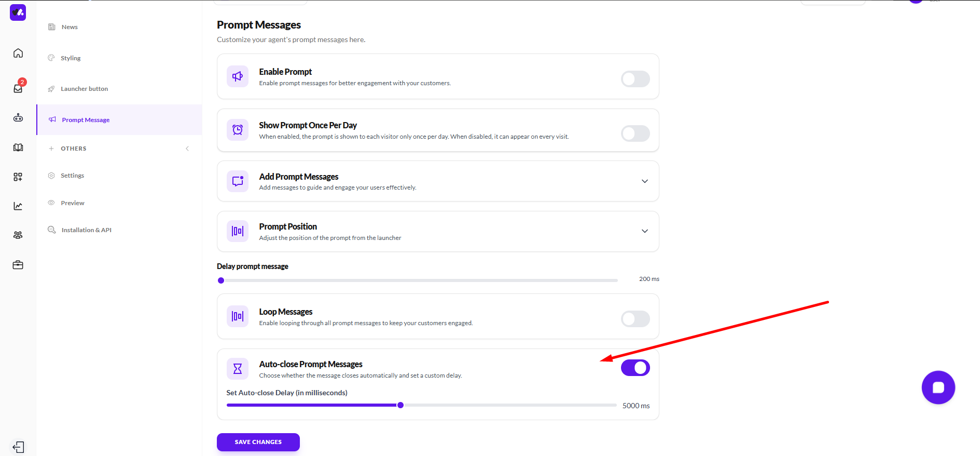Expand the Prompt Position section
This screenshot has width=980, height=456.
tap(644, 231)
